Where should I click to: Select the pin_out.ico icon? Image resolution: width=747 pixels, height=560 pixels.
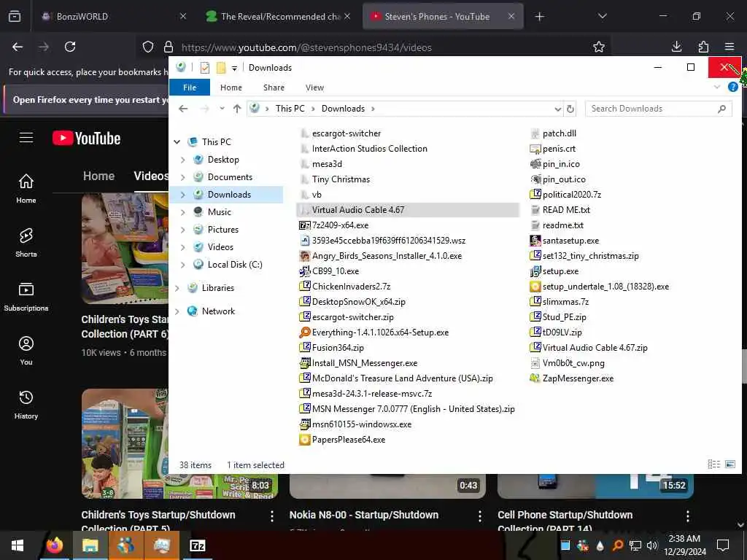[535, 179]
